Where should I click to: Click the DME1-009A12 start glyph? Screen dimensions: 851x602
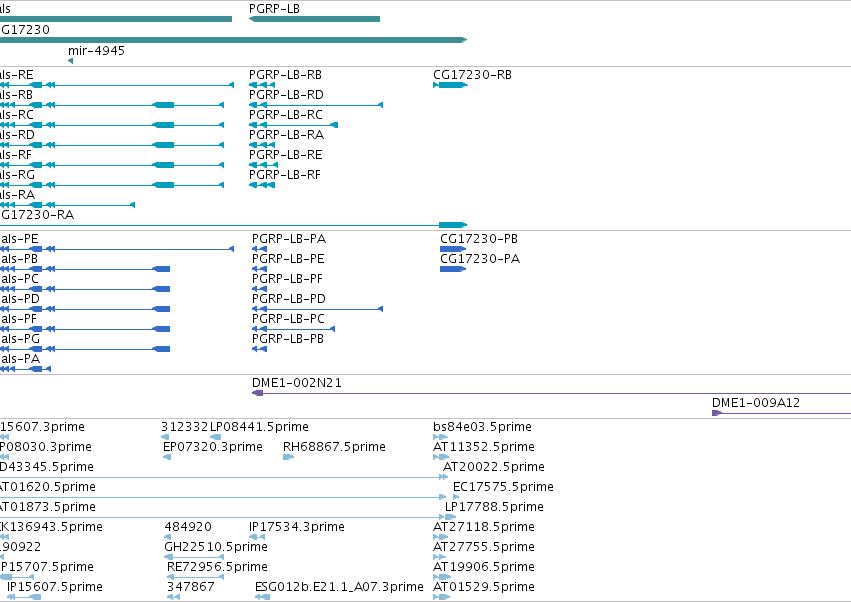pyautogui.click(x=717, y=413)
